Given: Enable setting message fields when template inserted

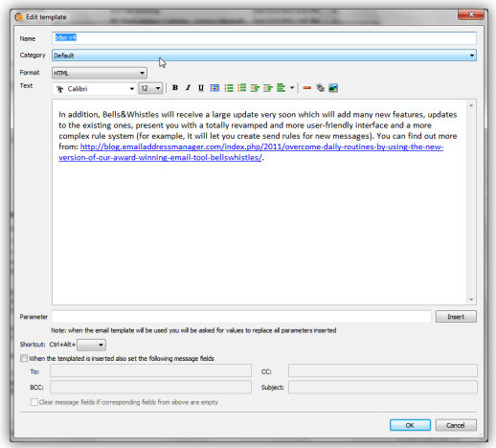Looking at the screenshot, I should point(24,358).
